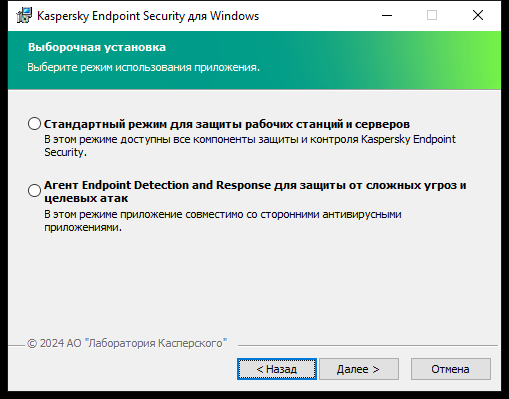The width and height of the screenshot is (509, 399).
Task: Click the subtitle Выберите режим использования приложения
Action: (143, 67)
